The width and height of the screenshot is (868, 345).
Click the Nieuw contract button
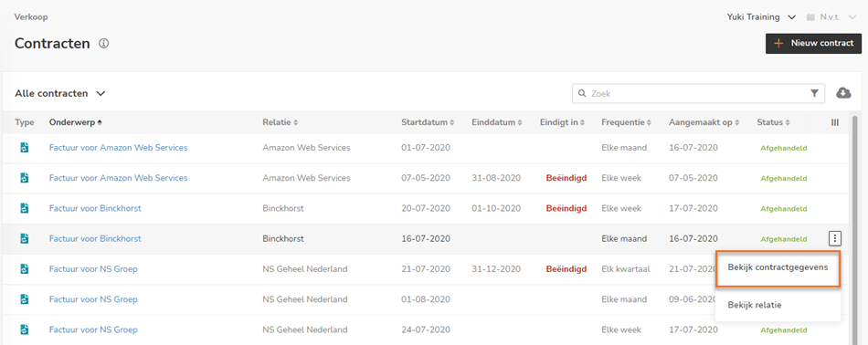pos(813,43)
